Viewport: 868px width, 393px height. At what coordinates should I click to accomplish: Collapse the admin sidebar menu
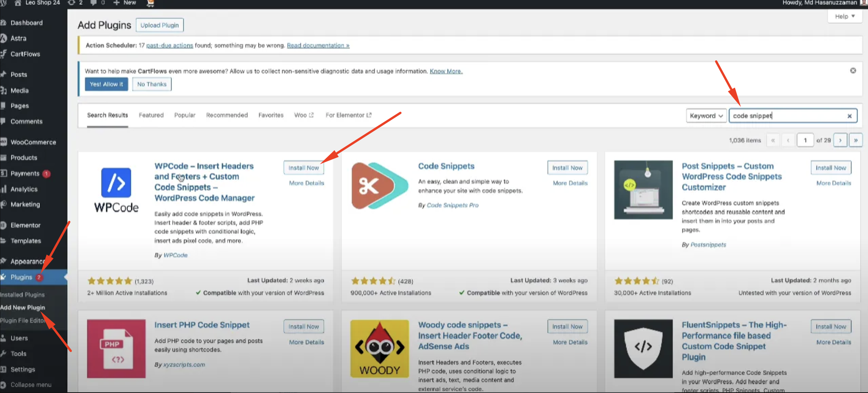point(30,385)
